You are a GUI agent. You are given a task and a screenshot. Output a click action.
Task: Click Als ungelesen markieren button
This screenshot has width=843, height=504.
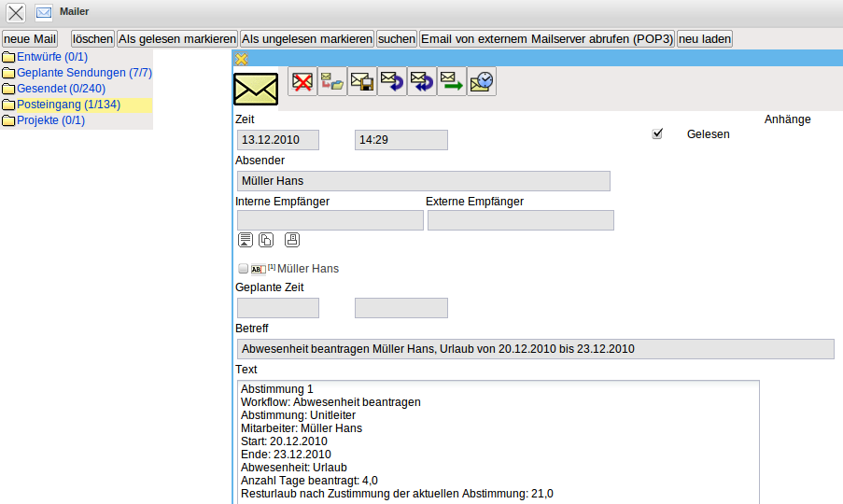point(306,39)
